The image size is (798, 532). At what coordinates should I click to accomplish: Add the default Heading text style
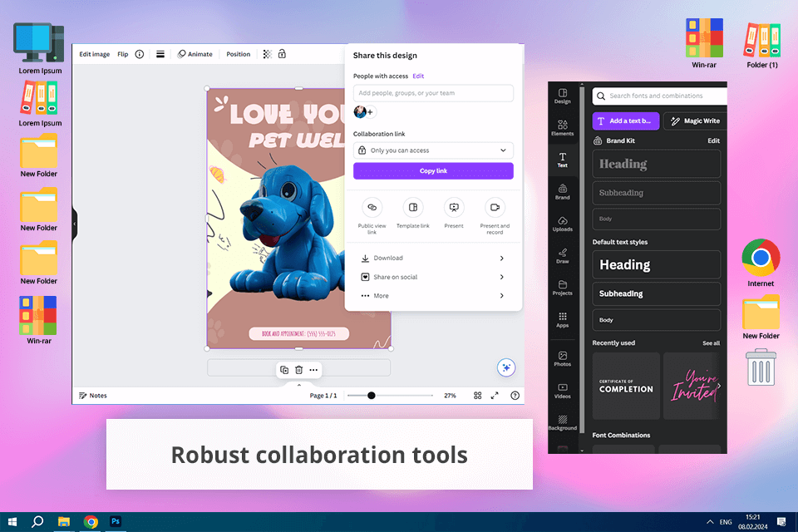click(x=657, y=264)
